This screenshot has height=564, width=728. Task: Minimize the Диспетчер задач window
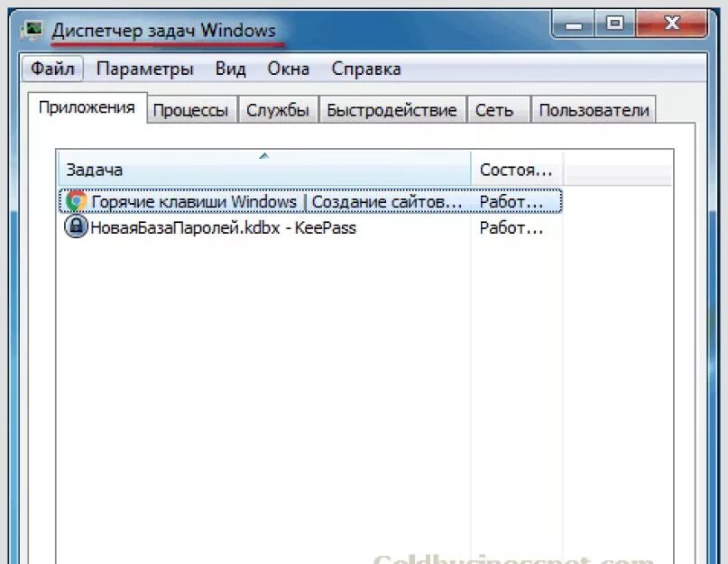(574, 23)
